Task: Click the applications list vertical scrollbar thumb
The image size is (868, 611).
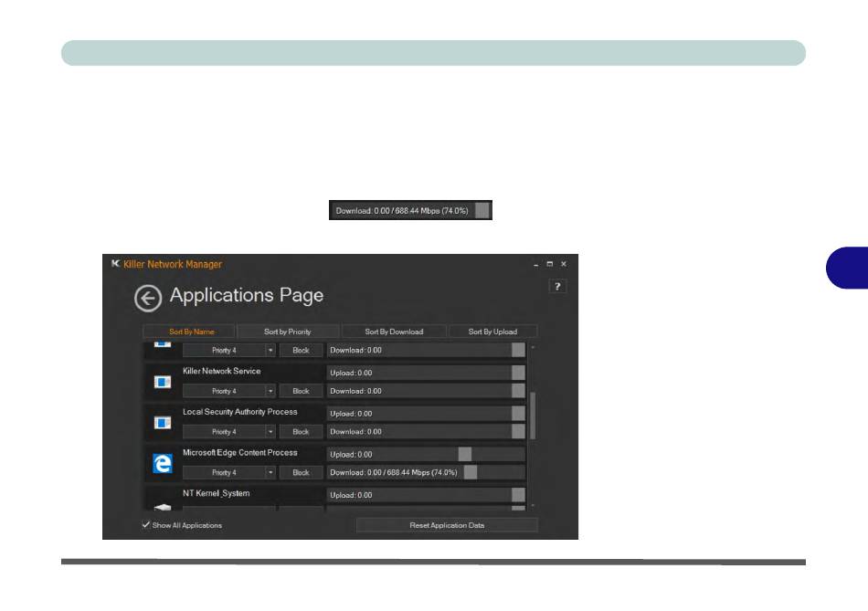Action: click(x=533, y=415)
